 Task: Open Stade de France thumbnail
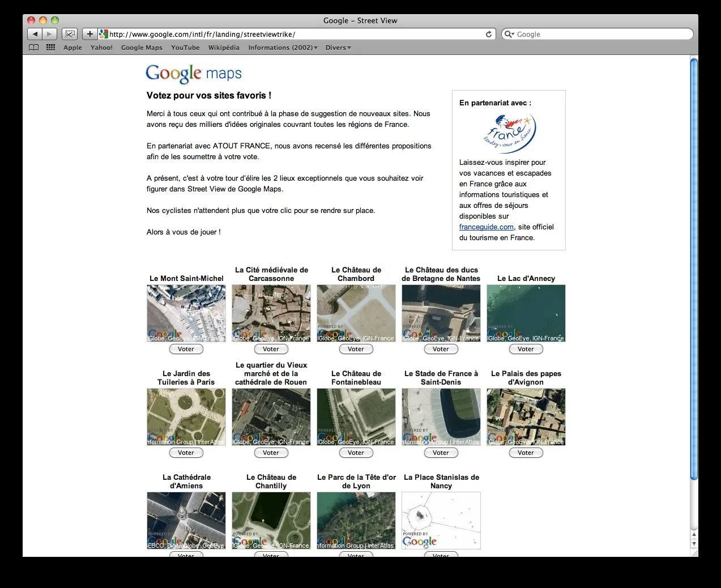click(441, 417)
